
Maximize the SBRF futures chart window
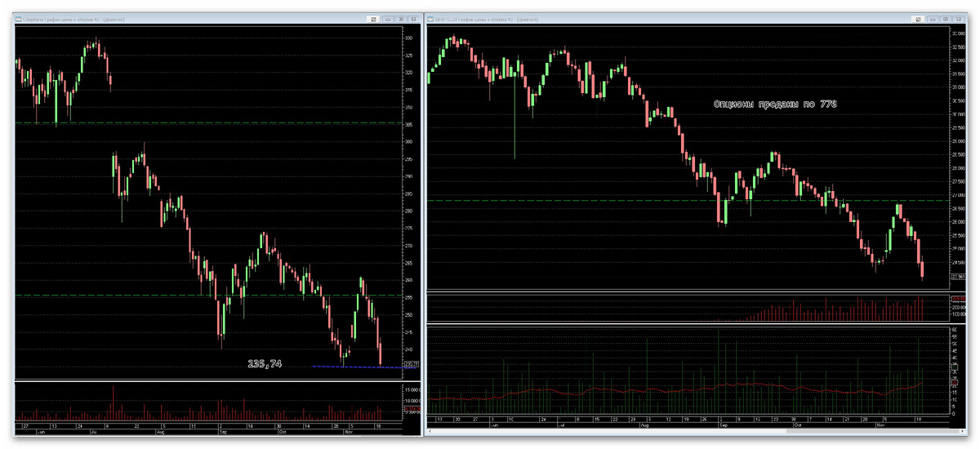click(946, 20)
